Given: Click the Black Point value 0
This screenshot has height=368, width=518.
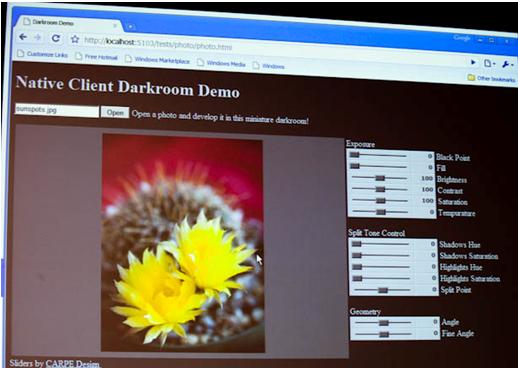Looking at the screenshot, I should coord(430,156).
